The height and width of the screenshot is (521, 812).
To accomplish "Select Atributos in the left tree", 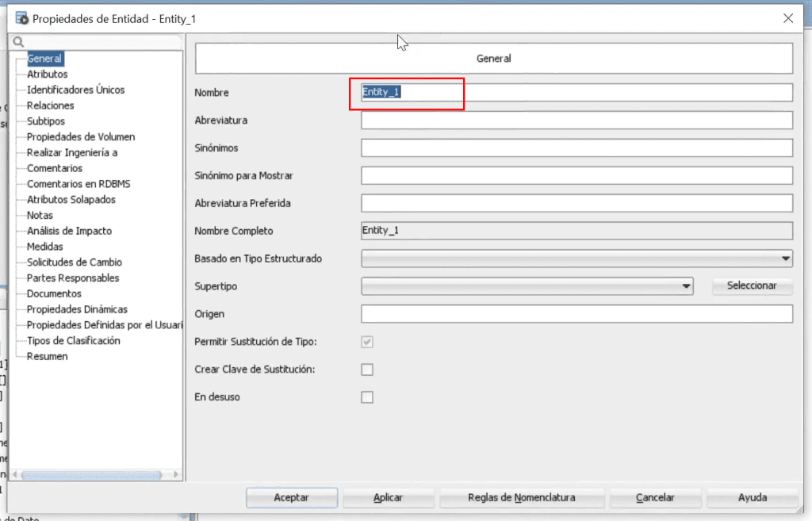I will pyautogui.click(x=47, y=74).
